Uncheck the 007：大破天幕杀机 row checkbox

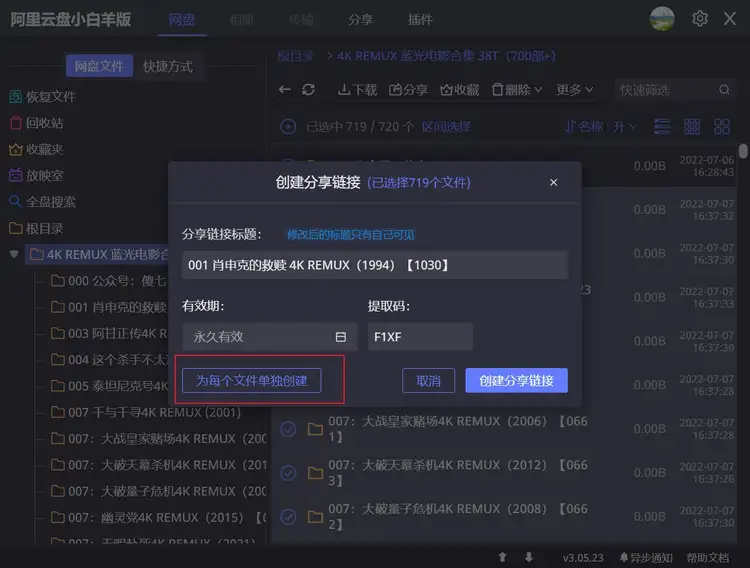click(288, 473)
